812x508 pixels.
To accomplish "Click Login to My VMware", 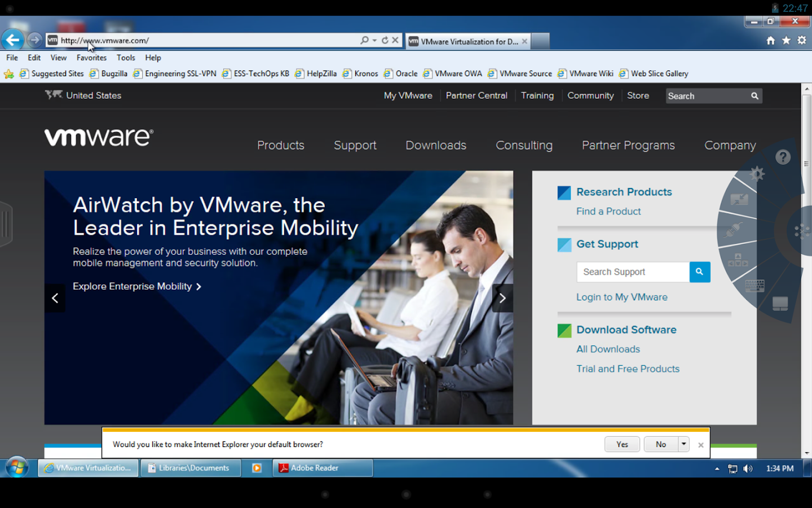I will click(x=621, y=297).
